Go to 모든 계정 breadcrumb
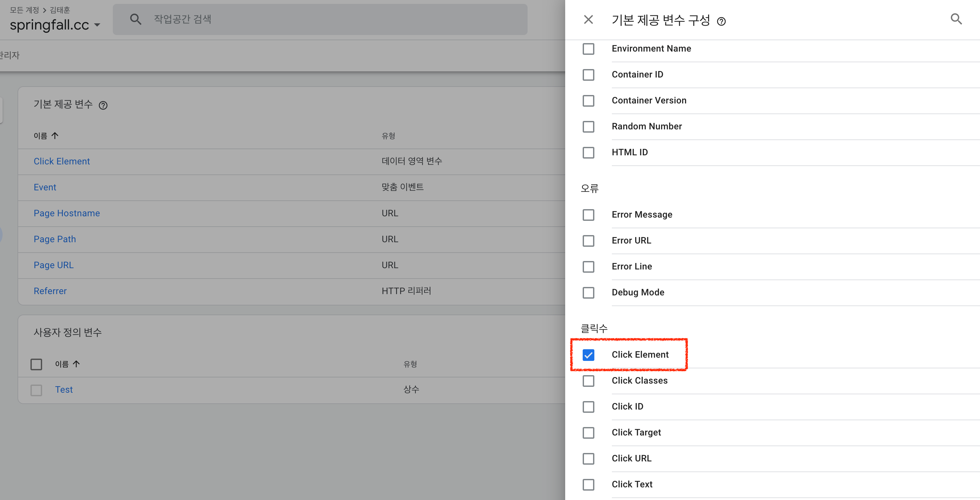Viewport: 980px width, 500px height. point(24,10)
